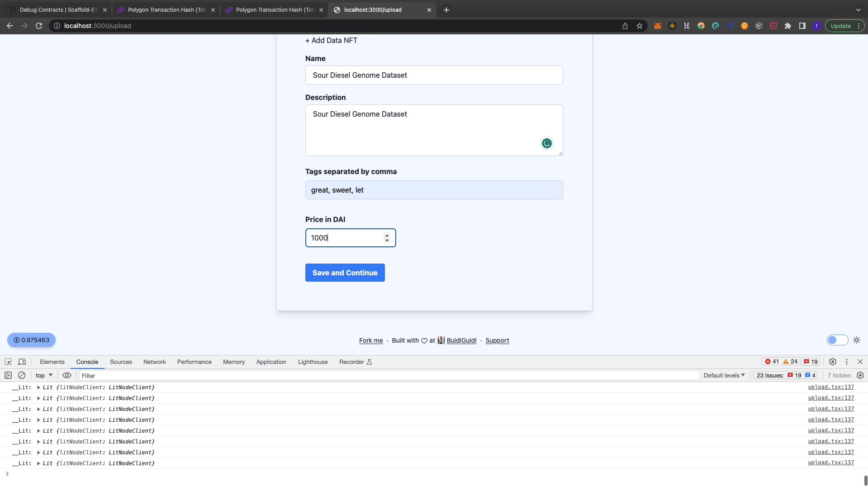The width and height of the screenshot is (868, 486).
Task: Open the browser share icon in address bar
Action: (x=625, y=26)
